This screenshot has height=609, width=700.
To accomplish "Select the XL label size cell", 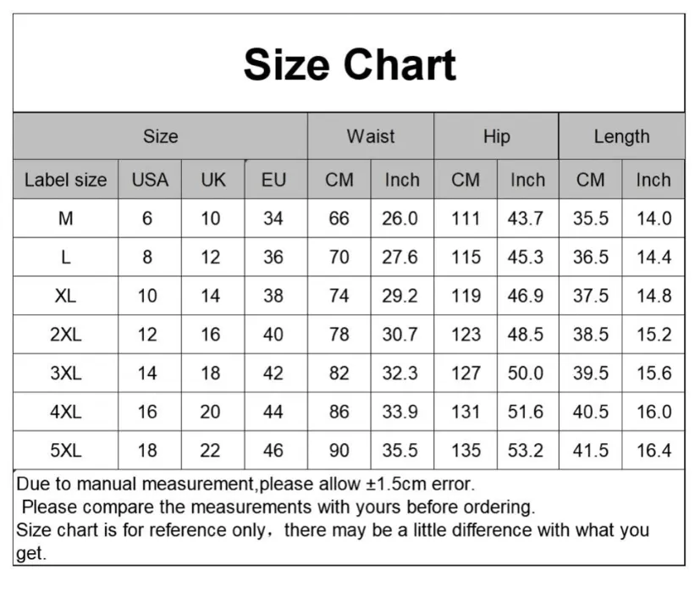I will tap(66, 296).
